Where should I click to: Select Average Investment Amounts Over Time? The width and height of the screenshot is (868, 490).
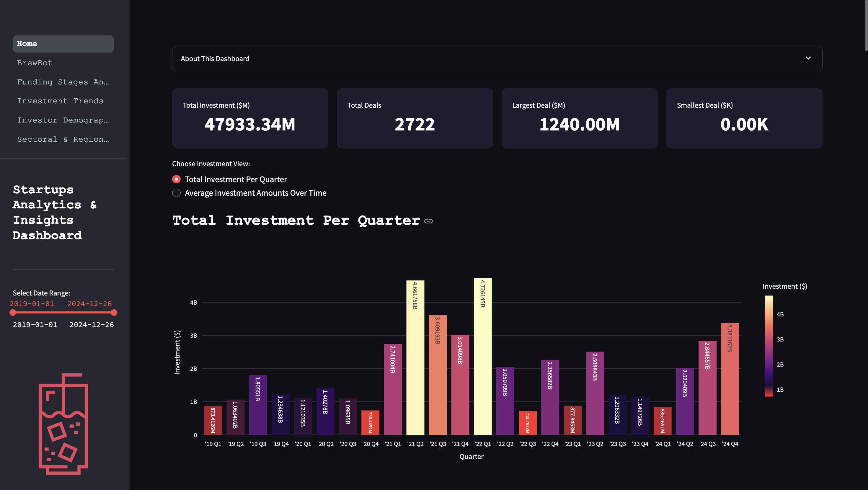176,193
